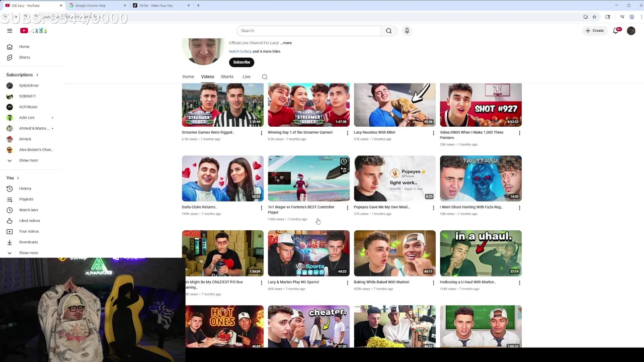Open the Shot #927 video thumbnail
Viewport: 644px width, 362px height.
(480, 105)
